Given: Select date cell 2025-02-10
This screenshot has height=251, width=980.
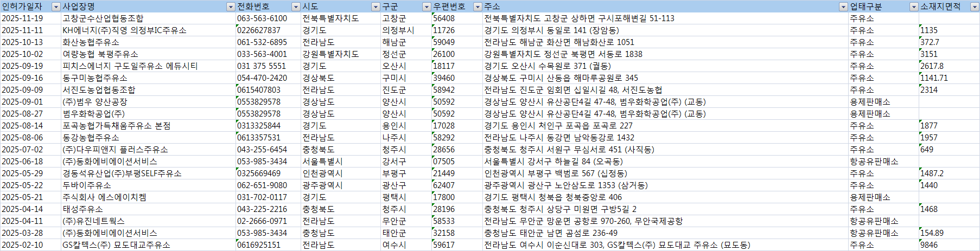Looking at the screenshot, I should click(30, 245).
